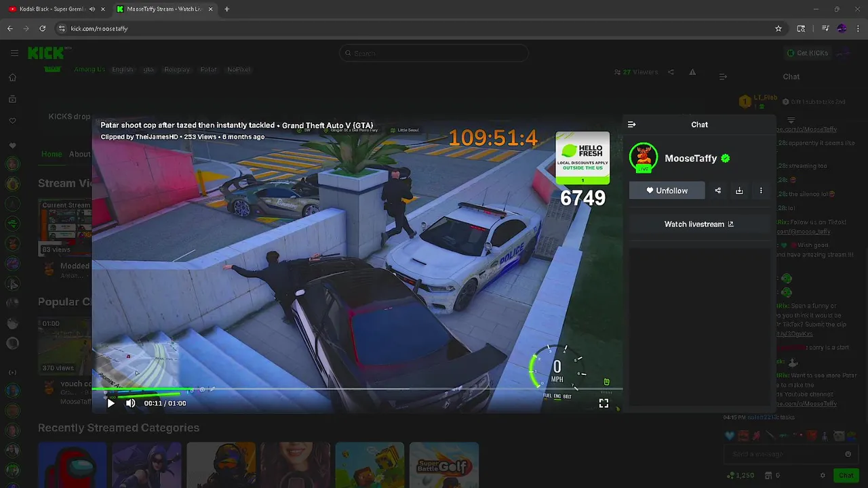
Task: Click the MooseTaffy channel name
Action: [691, 159]
